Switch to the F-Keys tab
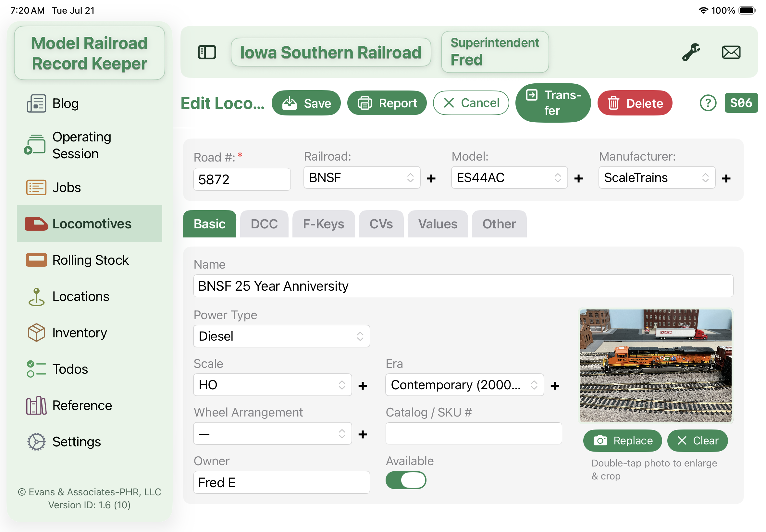 (324, 224)
